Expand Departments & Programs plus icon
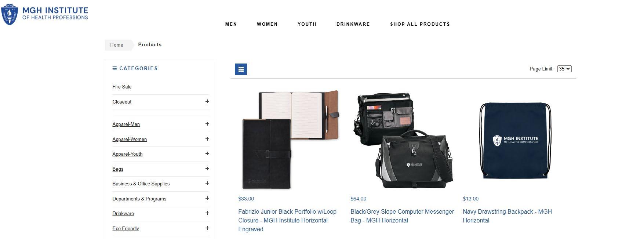The image size is (644, 239). (207, 198)
